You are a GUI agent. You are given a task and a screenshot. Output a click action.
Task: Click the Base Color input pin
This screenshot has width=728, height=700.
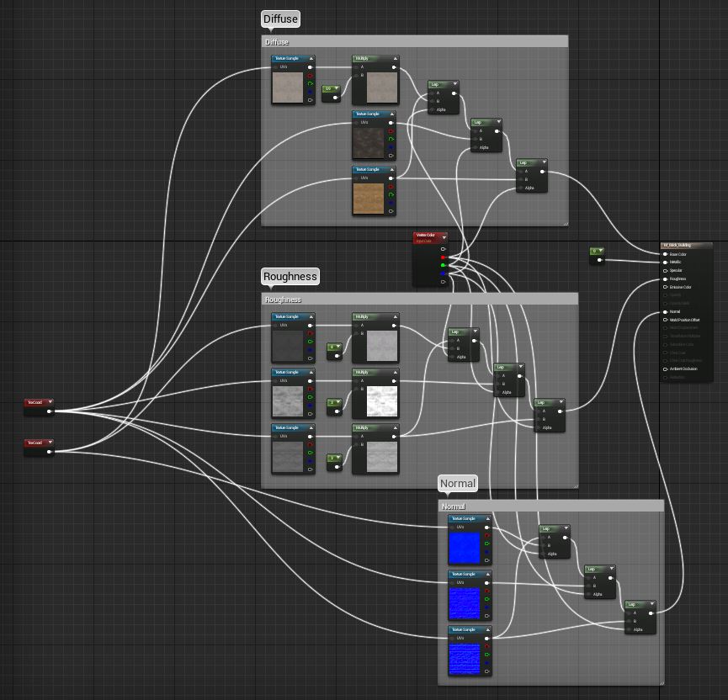tap(666, 254)
